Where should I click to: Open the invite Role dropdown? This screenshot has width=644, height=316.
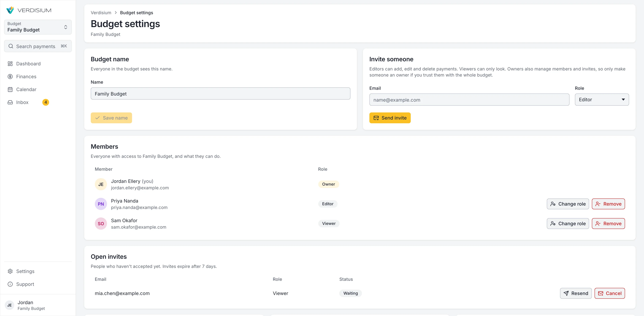pos(602,100)
